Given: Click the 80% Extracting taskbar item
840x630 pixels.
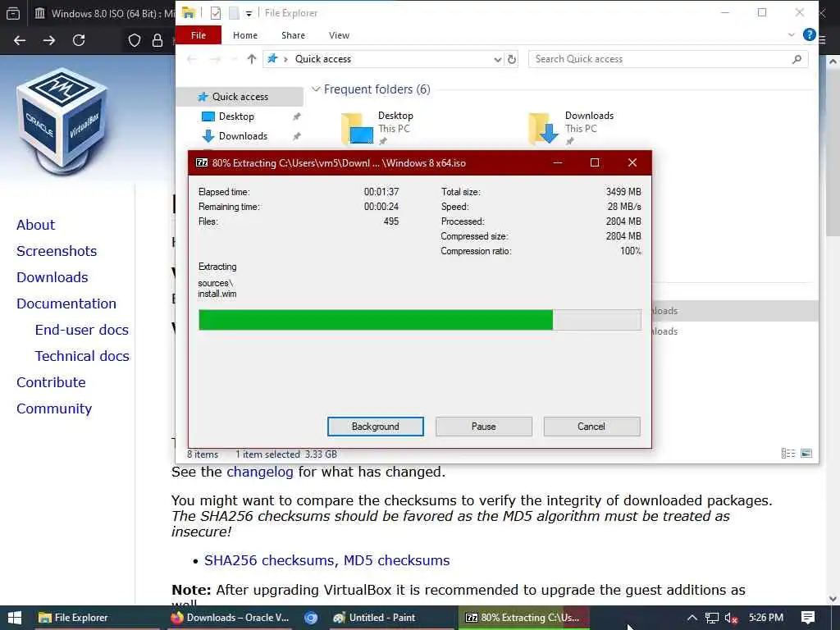Looking at the screenshot, I should [x=524, y=618].
